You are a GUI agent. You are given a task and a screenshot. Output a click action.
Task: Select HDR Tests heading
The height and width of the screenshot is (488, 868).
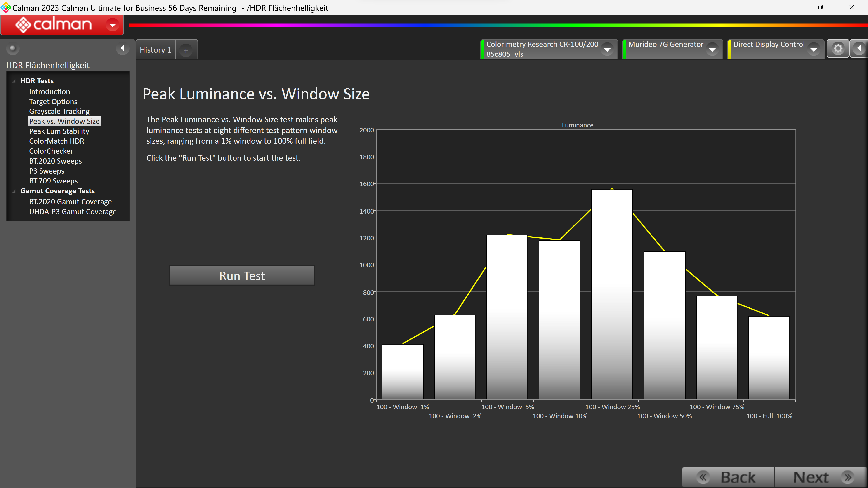37,81
